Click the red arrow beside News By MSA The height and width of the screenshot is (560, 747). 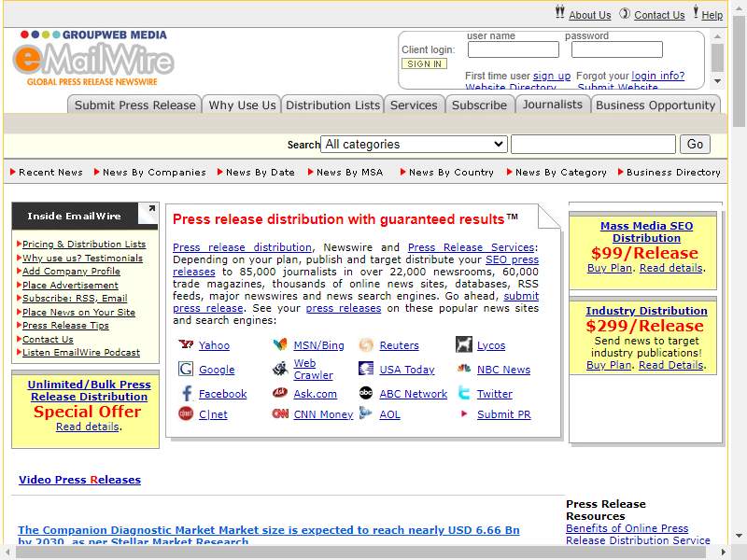[311, 172]
